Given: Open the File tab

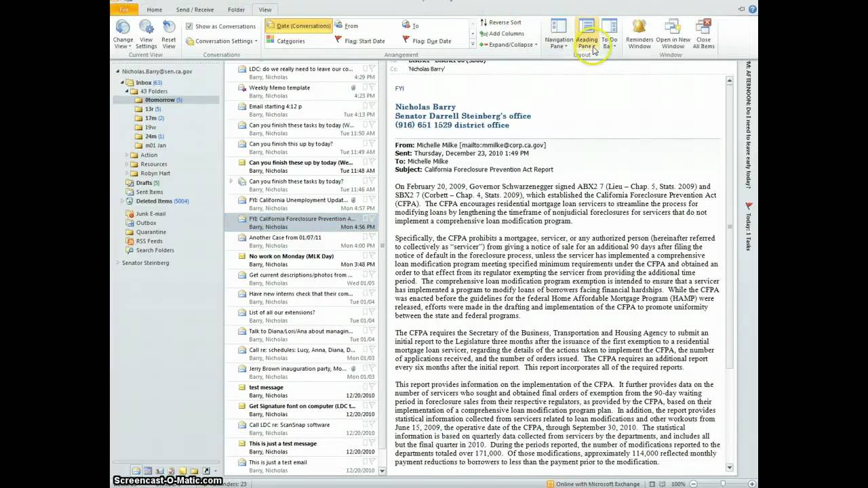Looking at the screenshot, I should point(125,9).
